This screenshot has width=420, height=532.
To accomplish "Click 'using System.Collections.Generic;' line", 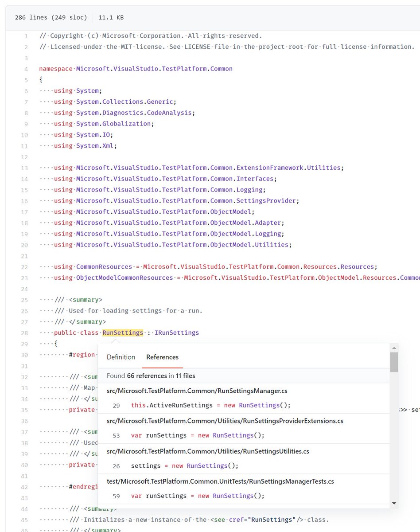I will pos(115,102).
